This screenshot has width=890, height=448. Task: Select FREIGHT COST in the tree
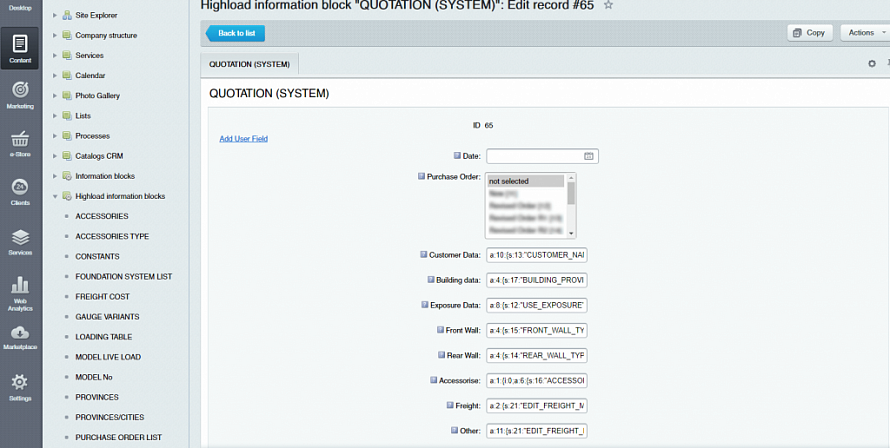click(102, 297)
